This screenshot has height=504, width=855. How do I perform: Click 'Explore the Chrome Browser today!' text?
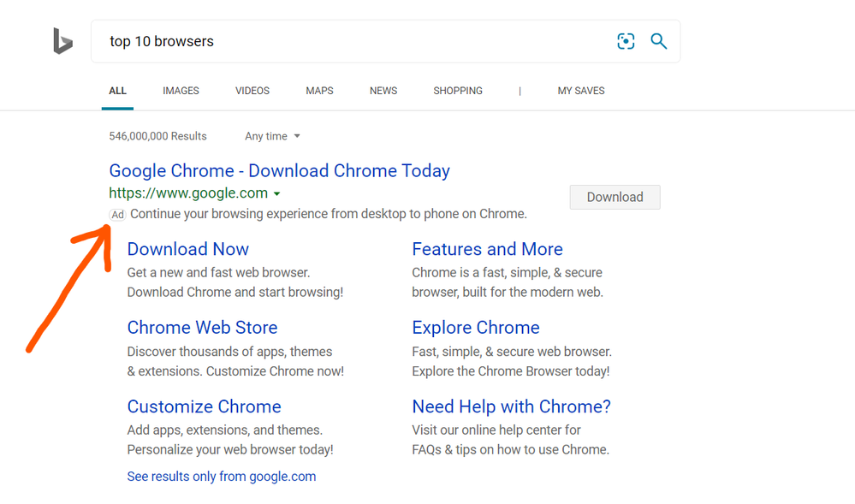click(510, 371)
